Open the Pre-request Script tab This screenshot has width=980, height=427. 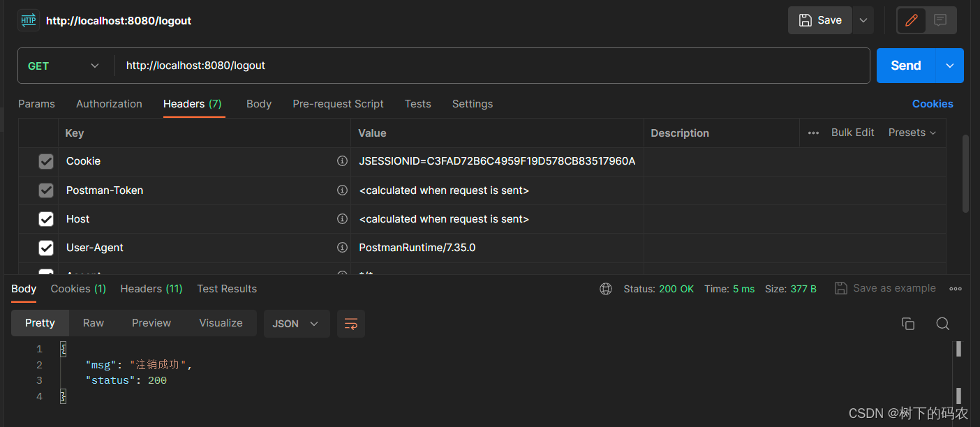coord(338,104)
